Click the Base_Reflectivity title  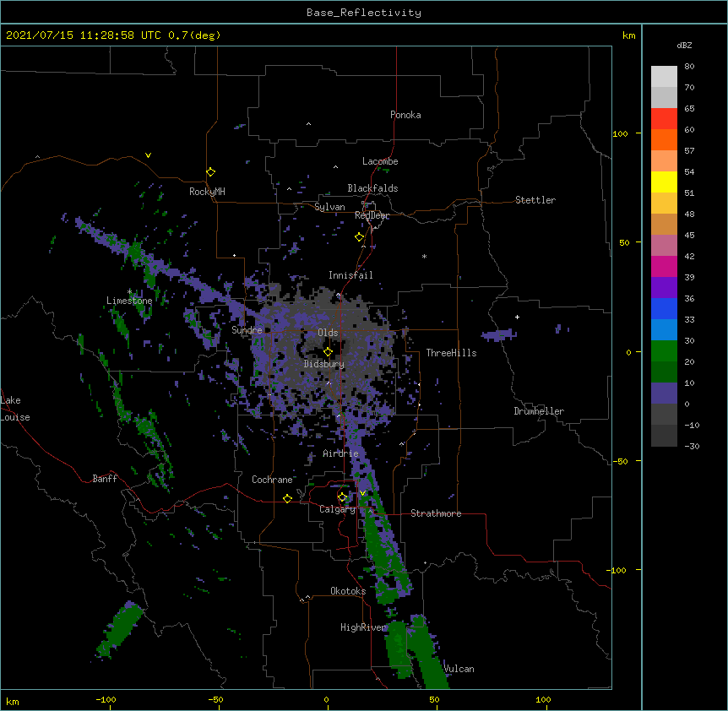coord(364,13)
